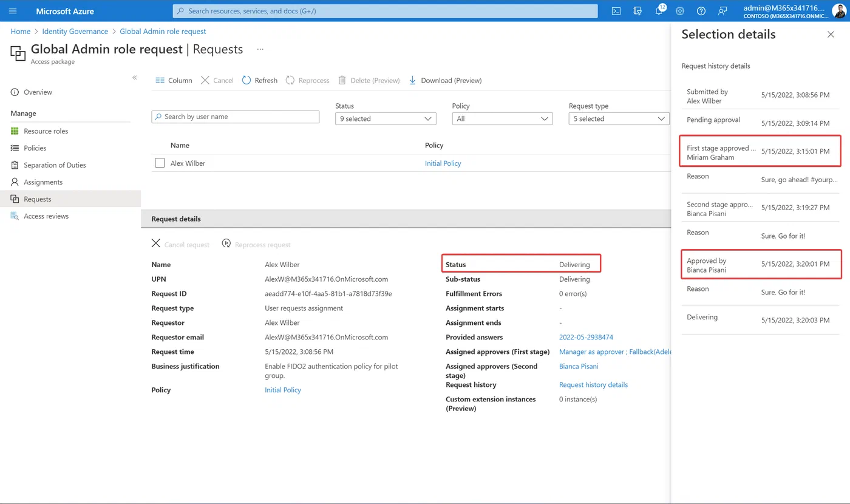The height and width of the screenshot is (504, 850).
Task: Open the Feedback icon in the top bar
Action: coord(722,11)
